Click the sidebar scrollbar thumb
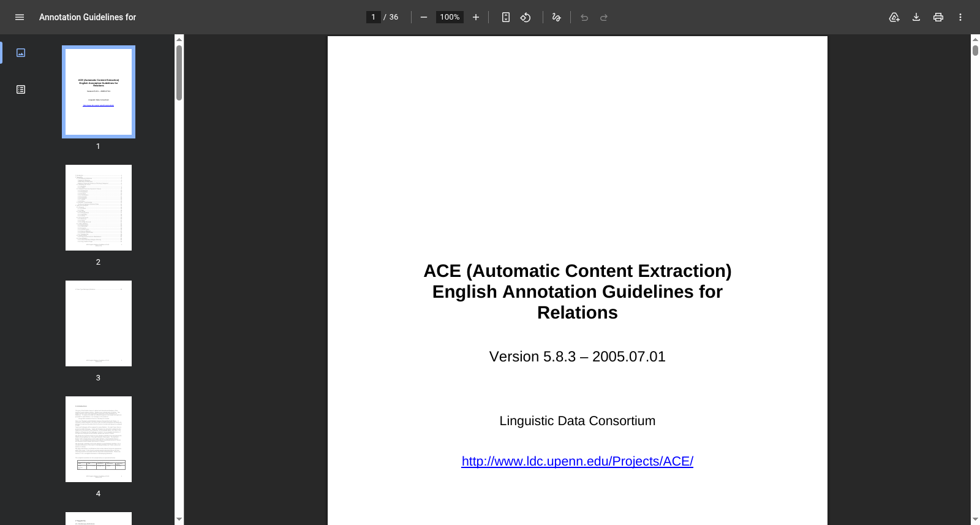This screenshot has height=525, width=980. pos(179,72)
